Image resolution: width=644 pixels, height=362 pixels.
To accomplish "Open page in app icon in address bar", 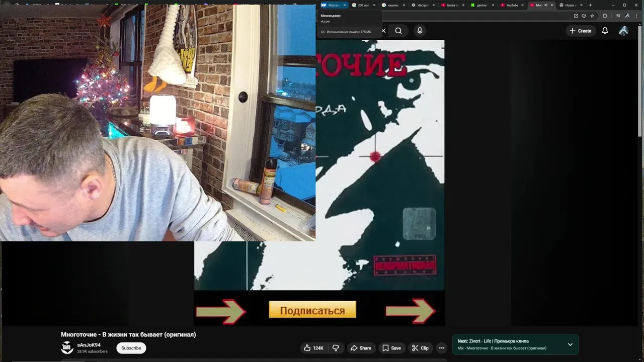I will 576,16.
